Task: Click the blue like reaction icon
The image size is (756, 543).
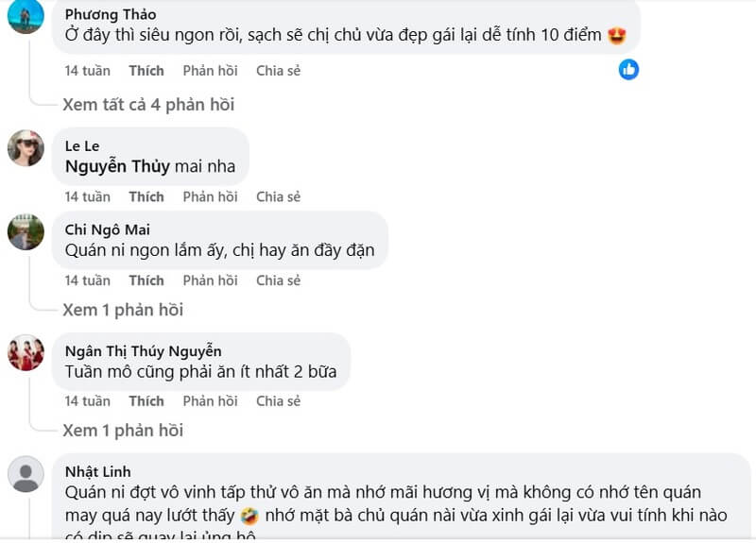Action: 628,69
